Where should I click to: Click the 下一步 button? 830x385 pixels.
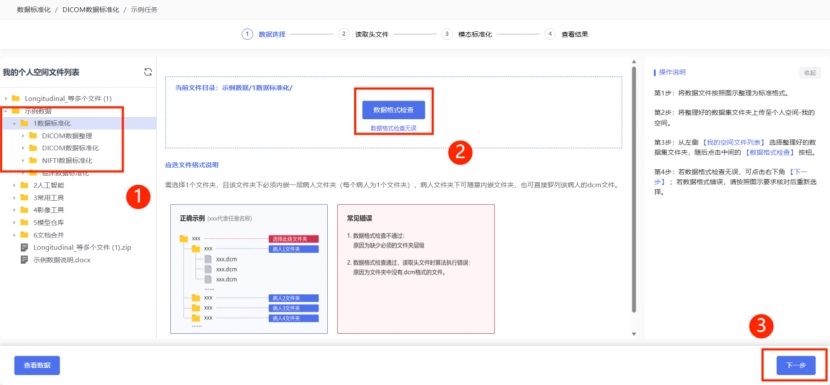796,365
